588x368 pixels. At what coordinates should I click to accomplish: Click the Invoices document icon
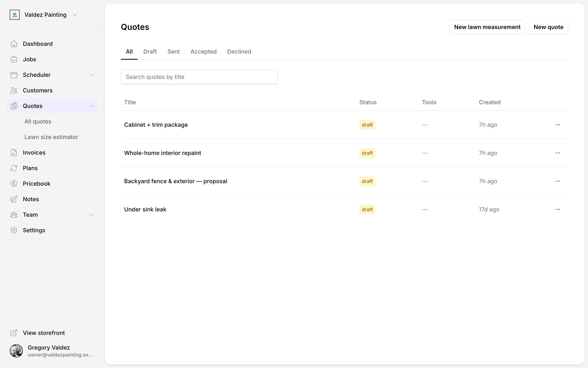(x=14, y=153)
